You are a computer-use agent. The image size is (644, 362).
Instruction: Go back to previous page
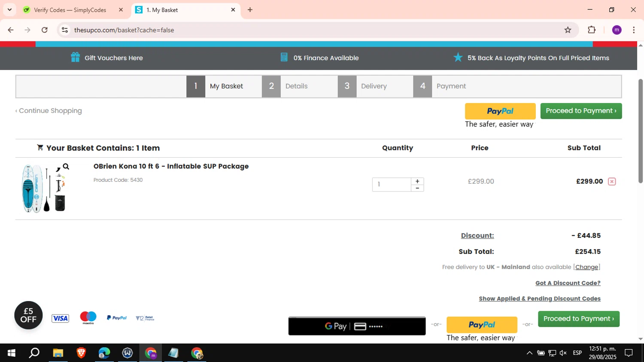pos(11,30)
